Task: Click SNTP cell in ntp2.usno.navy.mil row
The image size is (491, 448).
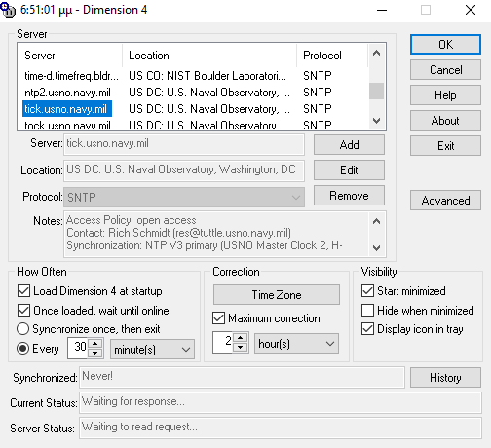Action: (318, 93)
